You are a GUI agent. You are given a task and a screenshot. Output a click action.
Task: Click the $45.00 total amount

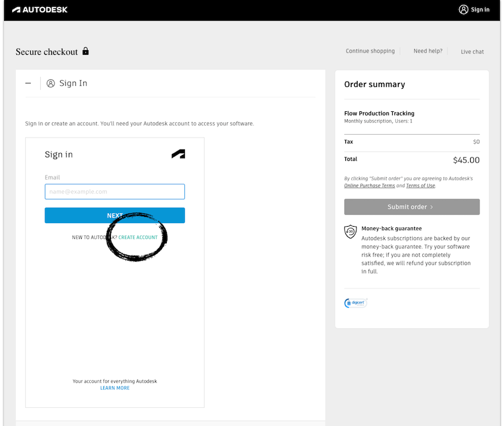tap(466, 160)
